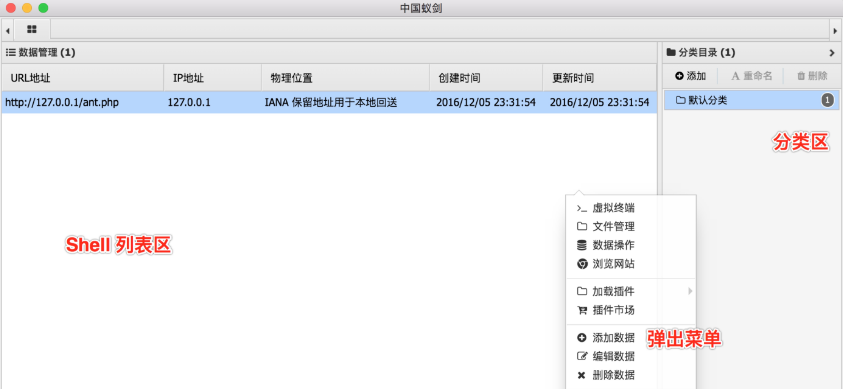Click the count badge on 默认分类
Viewport: 843px width, 389px height.
pos(828,100)
